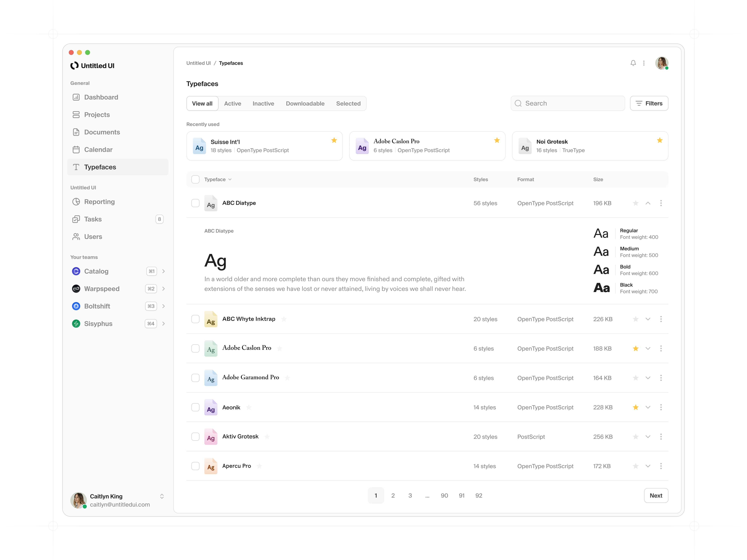Star the Aktiv Grotesk row

click(x=635, y=437)
